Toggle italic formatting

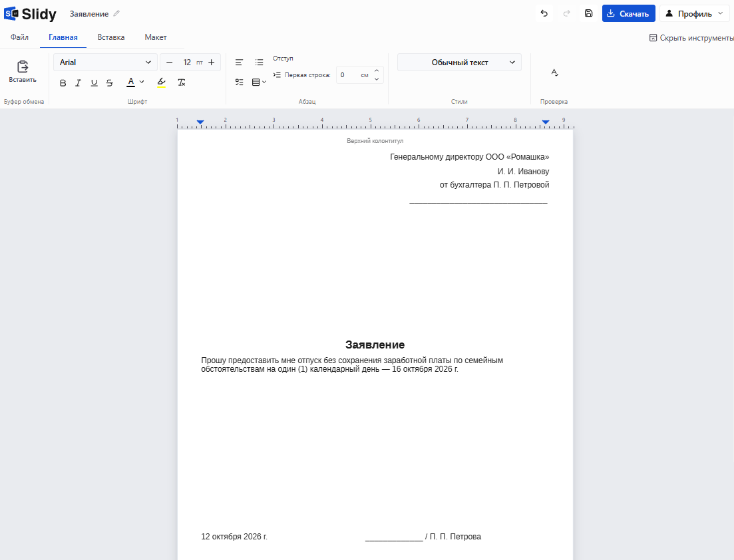coord(78,83)
